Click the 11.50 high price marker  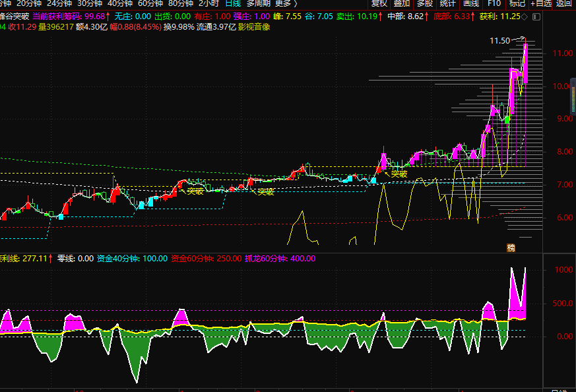(499, 41)
